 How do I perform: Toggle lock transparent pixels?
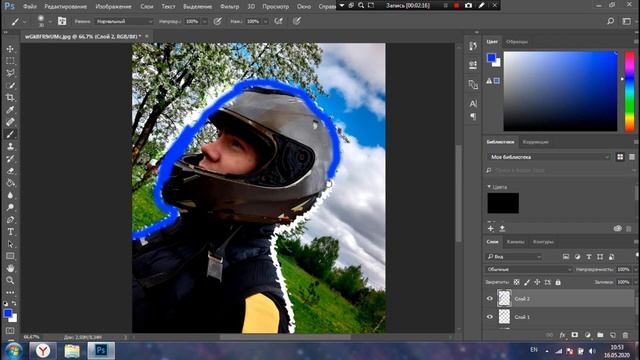[517, 282]
